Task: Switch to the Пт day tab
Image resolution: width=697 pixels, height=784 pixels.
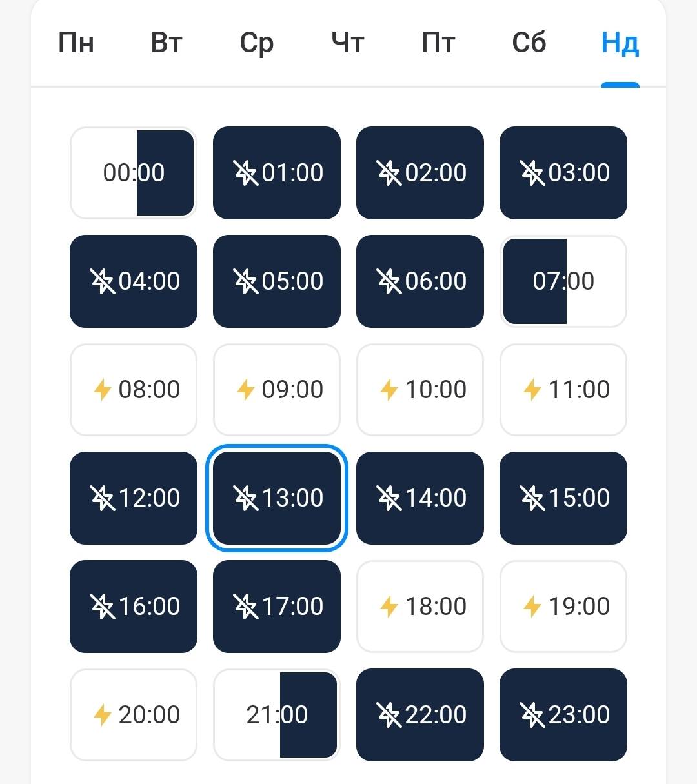Action: tap(438, 43)
